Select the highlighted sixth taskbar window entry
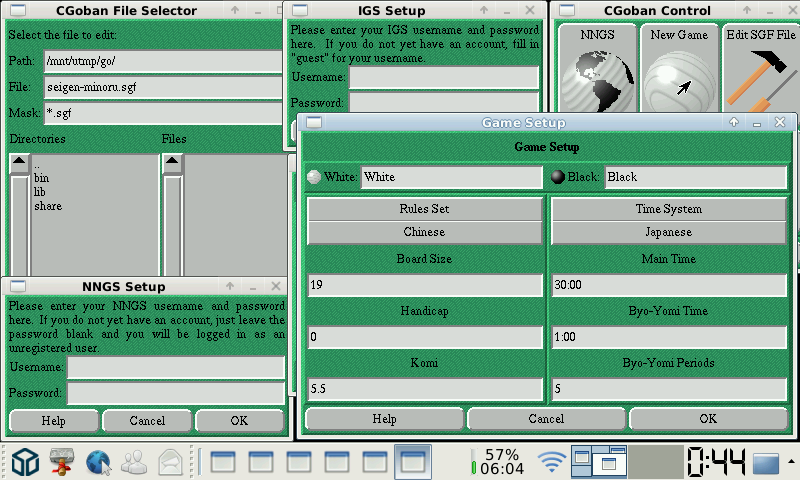Screen dimensions: 800x480 click(x=413, y=462)
